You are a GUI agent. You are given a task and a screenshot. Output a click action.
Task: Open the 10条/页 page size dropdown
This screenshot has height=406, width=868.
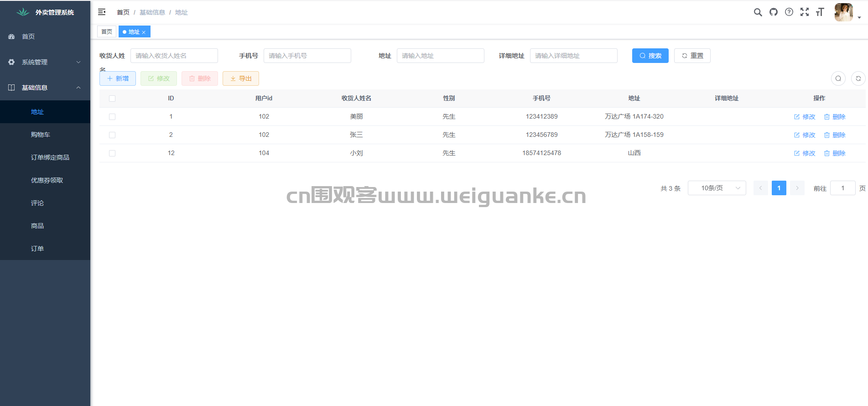(x=717, y=188)
